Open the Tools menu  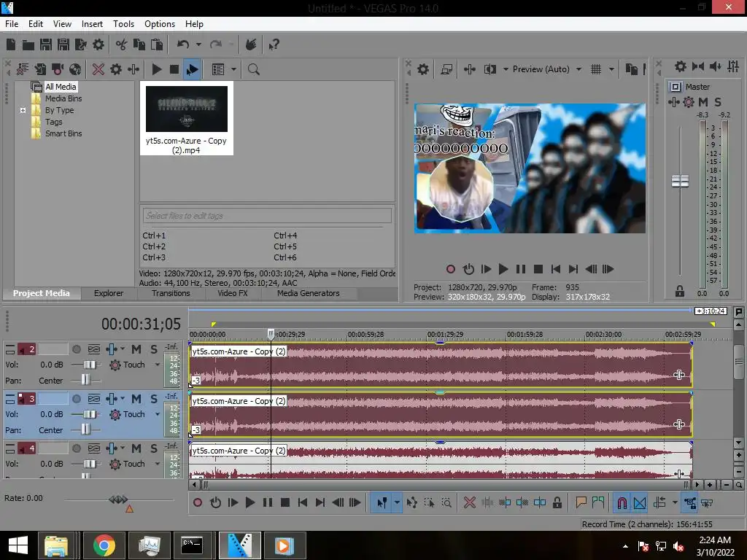(123, 24)
